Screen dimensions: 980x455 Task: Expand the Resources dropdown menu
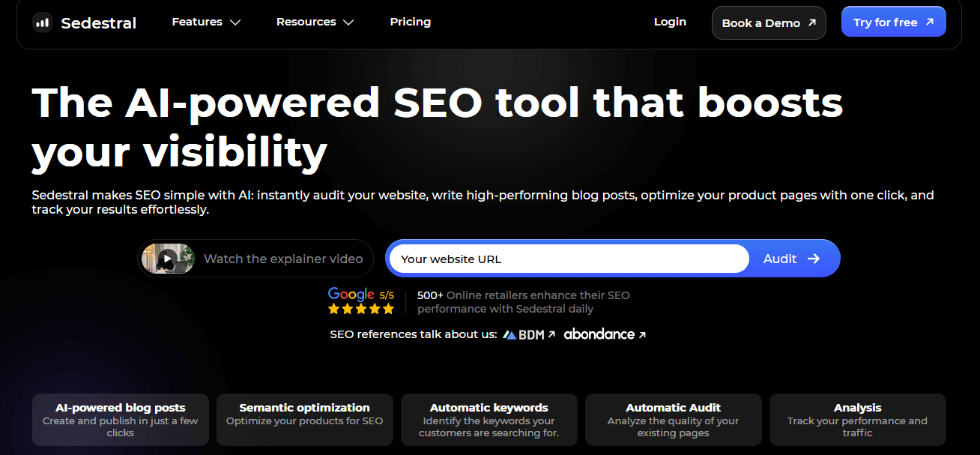pyautogui.click(x=315, y=22)
